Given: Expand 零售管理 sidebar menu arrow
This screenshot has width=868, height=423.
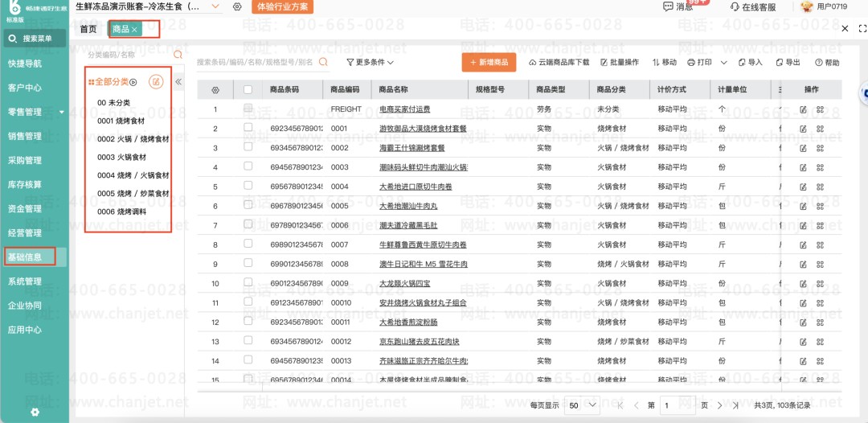Looking at the screenshot, I should [x=61, y=112].
